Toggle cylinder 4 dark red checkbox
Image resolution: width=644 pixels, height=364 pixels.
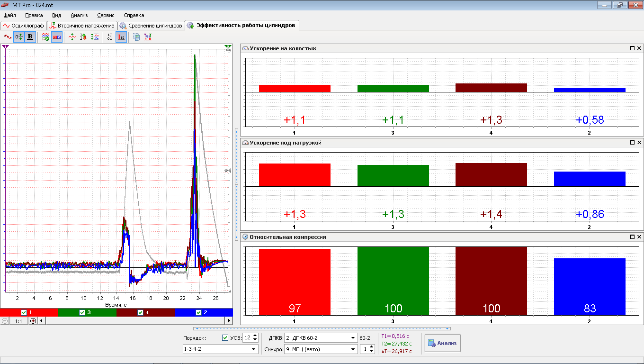pos(140,312)
